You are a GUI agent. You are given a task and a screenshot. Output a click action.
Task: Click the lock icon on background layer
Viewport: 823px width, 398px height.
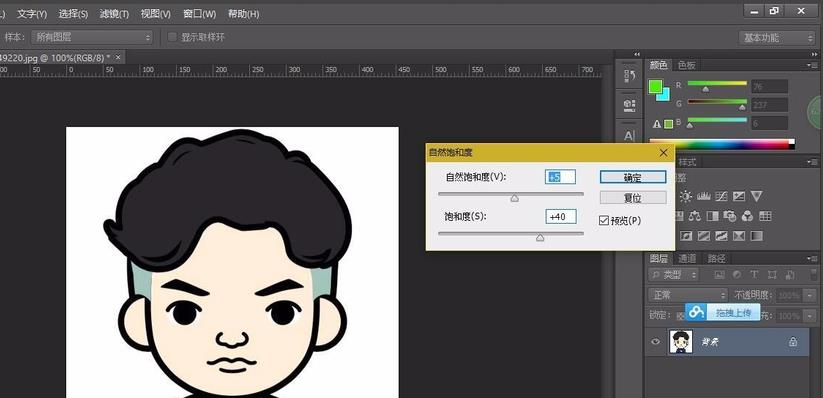pyautogui.click(x=793, y=342)
